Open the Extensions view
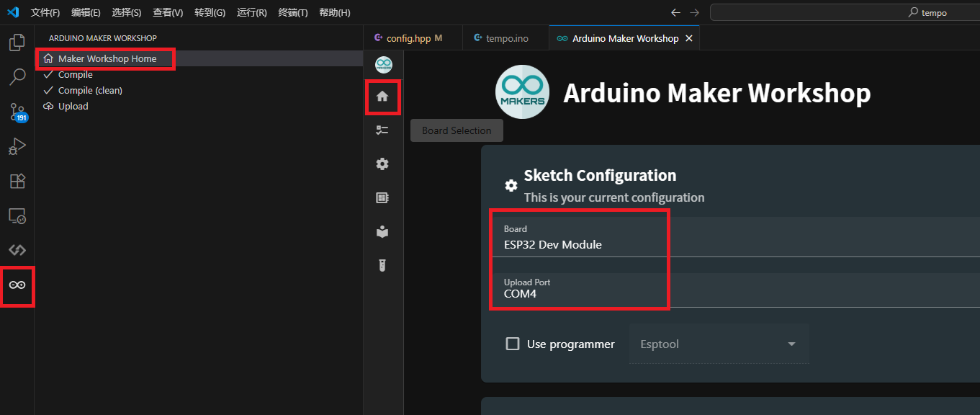Screen dimensions: 980x415 17,181
